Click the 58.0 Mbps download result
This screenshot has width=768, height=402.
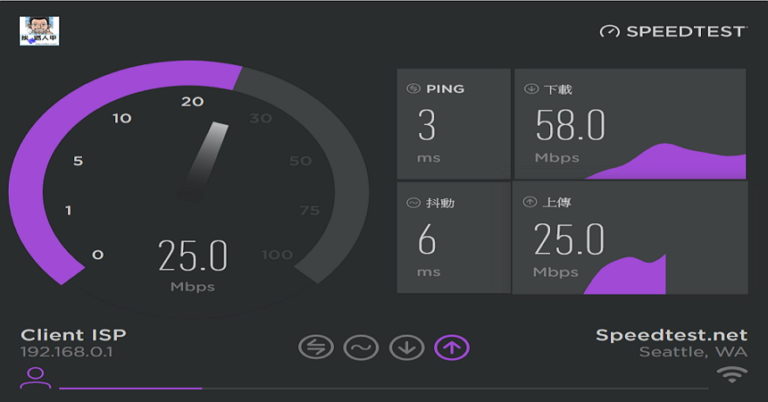[x=570, y=126]
